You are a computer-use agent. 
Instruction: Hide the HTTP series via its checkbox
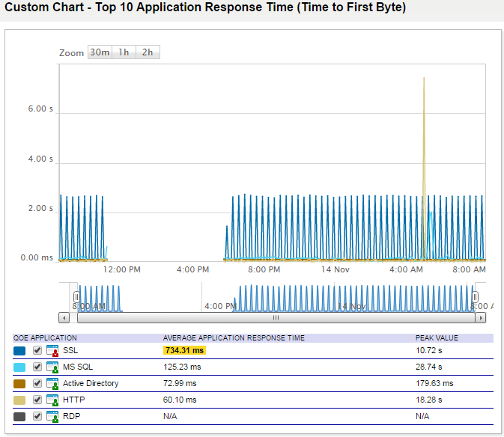[37, 400]
